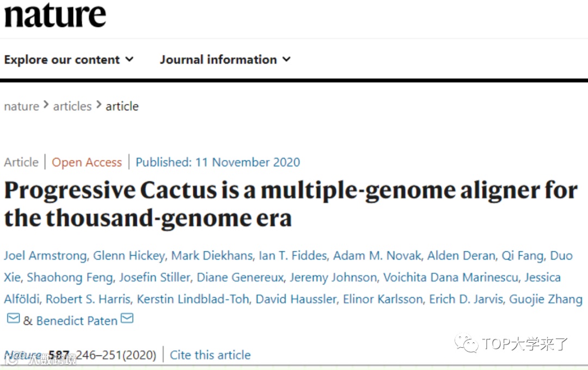Open David Haussler author link
This screenshot has width=588, height=370.
pos(296,299)
